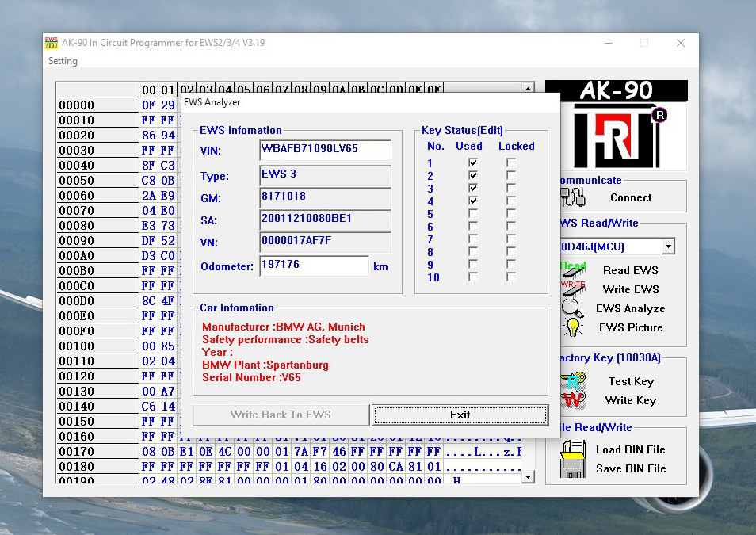Viewport: 756px width, 535px height.
Task: Check Locked checkbox for key 4
Action: (511, 201)
